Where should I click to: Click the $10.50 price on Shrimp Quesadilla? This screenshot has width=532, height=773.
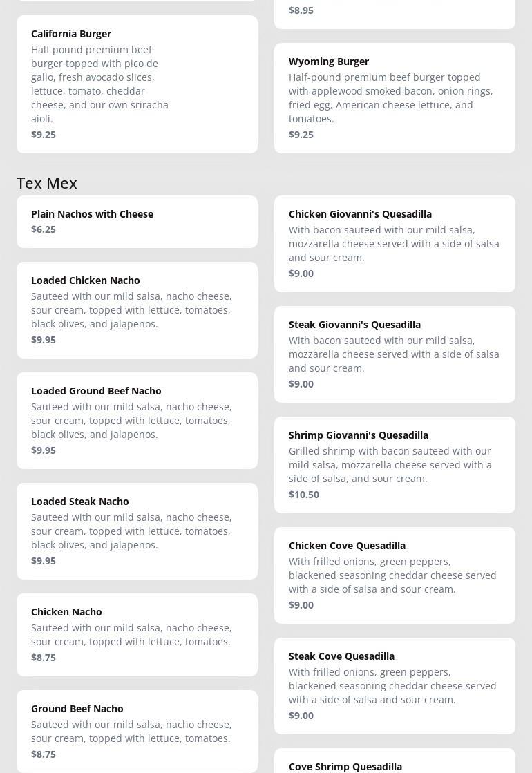point(304,495)
